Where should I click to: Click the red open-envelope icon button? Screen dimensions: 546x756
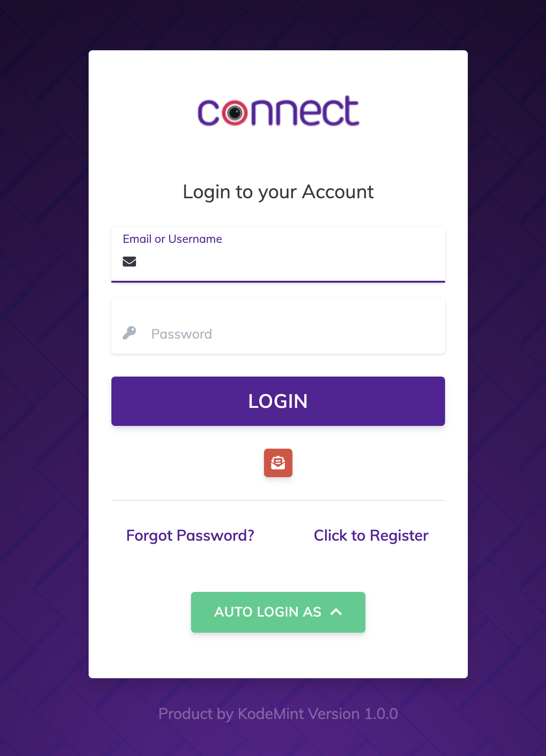click(x=278, y=463)
